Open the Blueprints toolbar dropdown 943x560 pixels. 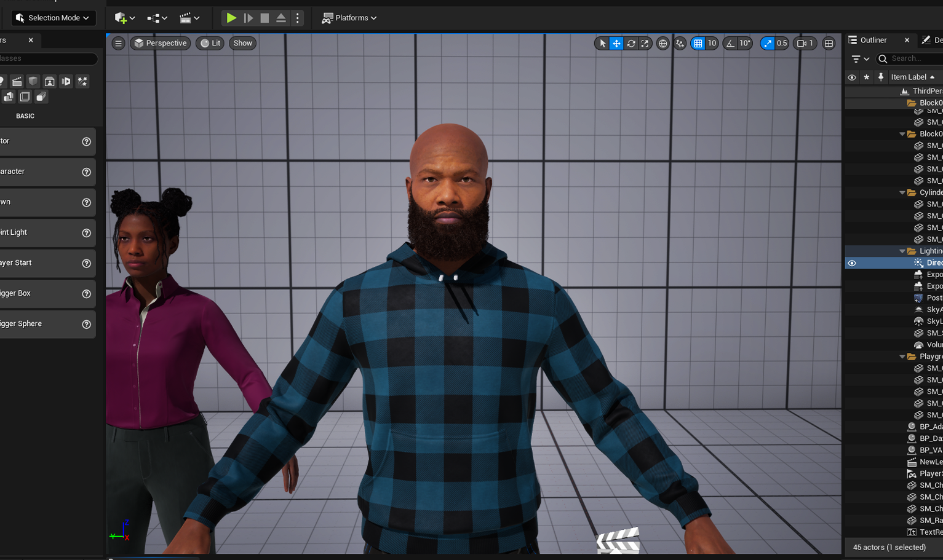[157, 18]
